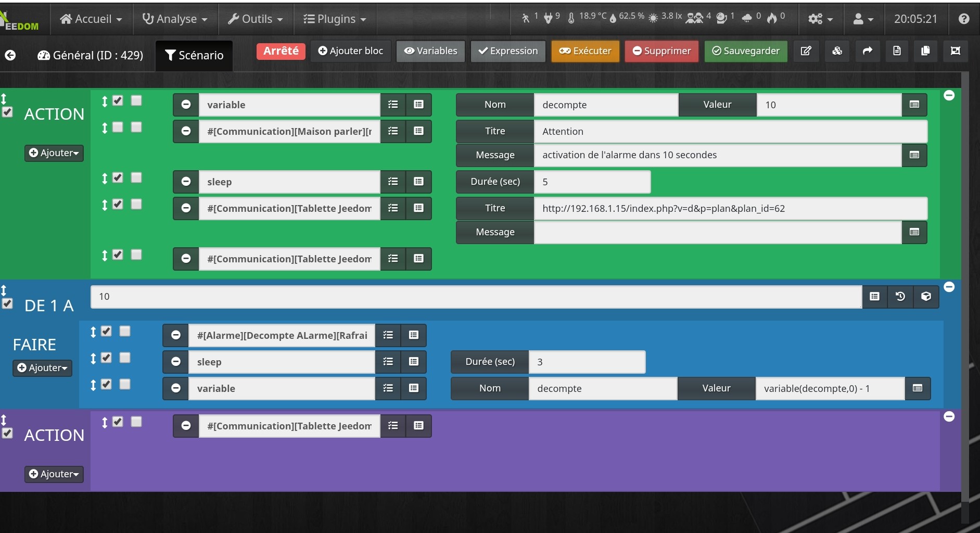
Task: Click the linked-elements cubes icon
Action: pyautogui.click(x=837, y=51)
